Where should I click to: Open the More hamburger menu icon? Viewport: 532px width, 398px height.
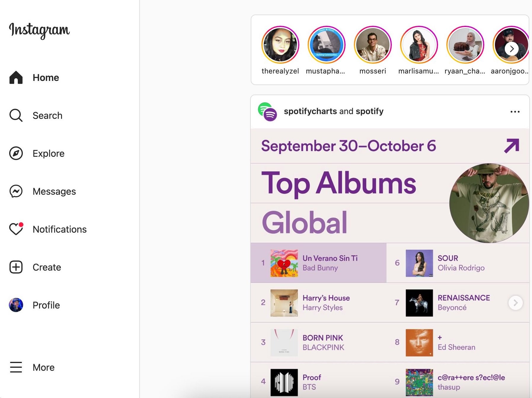(x=16, y=367)
